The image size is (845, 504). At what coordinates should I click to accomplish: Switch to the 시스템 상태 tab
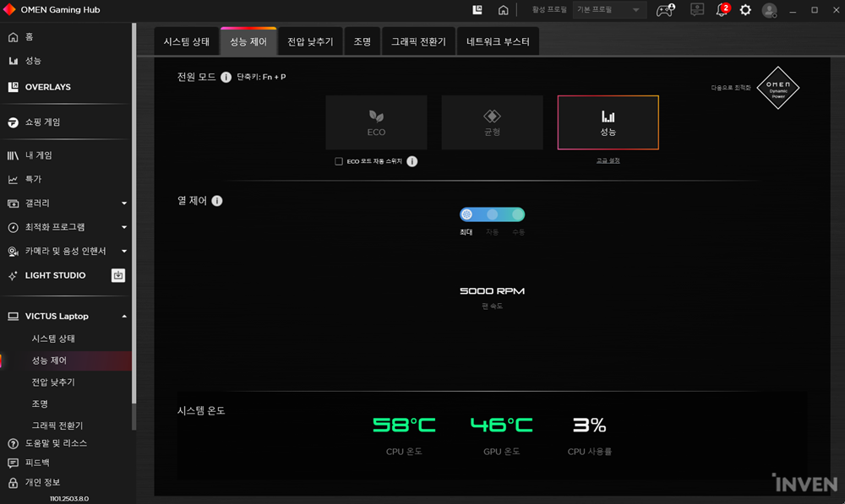click(x=187, y=41)
